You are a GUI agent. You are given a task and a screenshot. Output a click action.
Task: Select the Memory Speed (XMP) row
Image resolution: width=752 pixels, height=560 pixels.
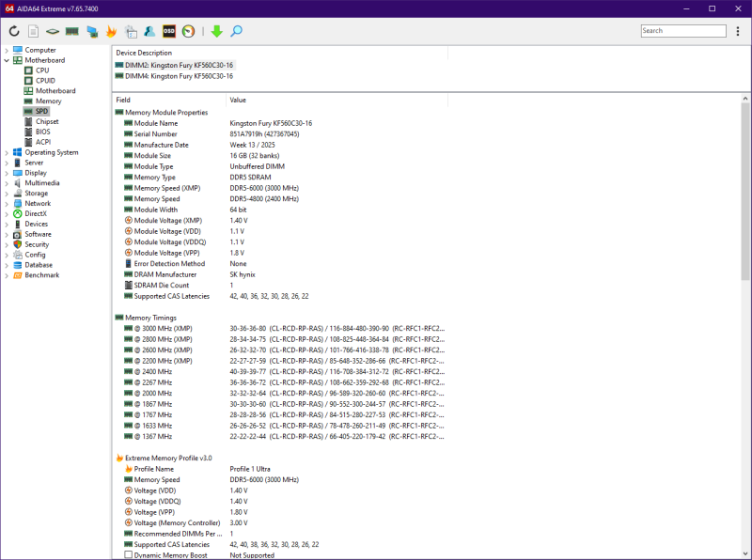[x=280, y=188]
